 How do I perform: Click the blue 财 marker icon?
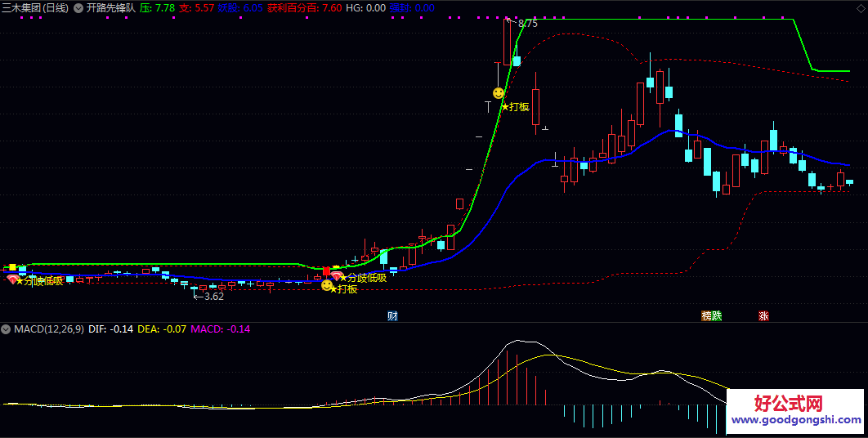(392, 316)
